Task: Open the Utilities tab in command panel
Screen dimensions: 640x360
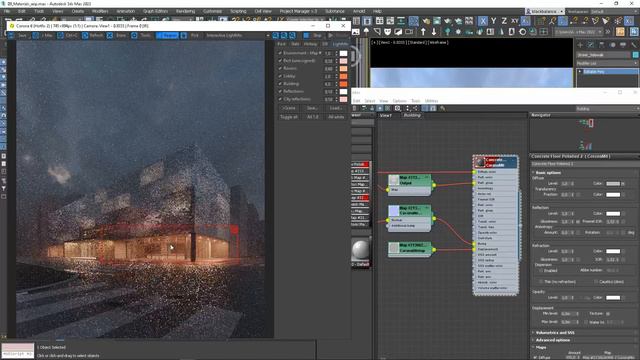Action: [x=633, y=44]
